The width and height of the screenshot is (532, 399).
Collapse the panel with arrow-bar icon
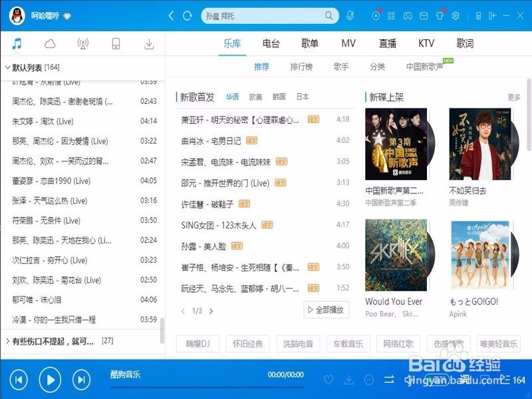click(492, 15)
